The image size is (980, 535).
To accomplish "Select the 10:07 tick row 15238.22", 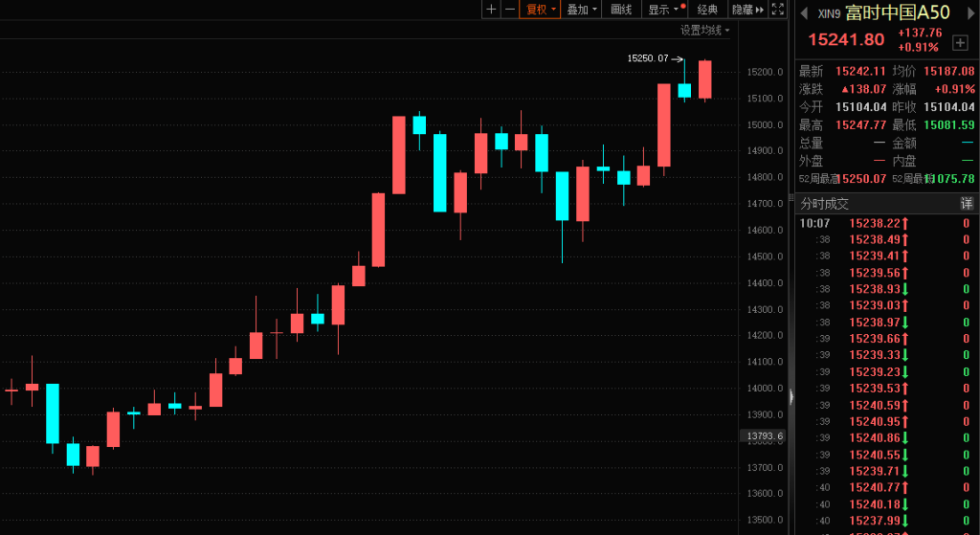I will [x=885, y=223].
